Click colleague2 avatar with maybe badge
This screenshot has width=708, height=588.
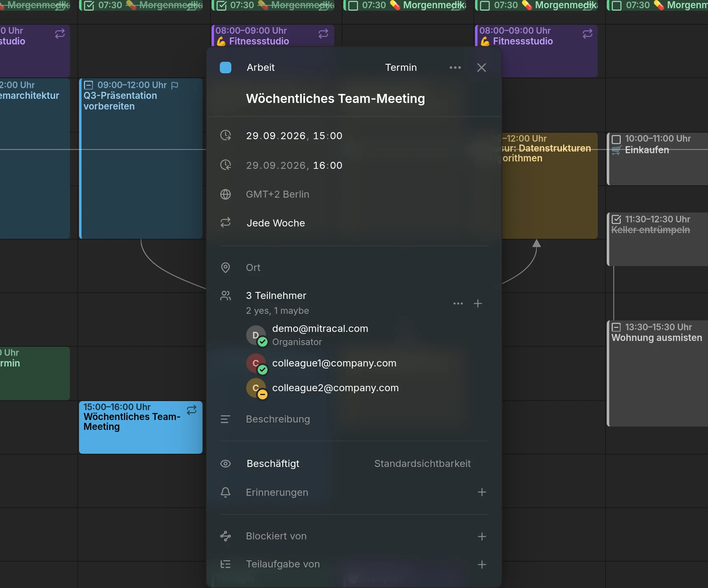coord(257,389)
